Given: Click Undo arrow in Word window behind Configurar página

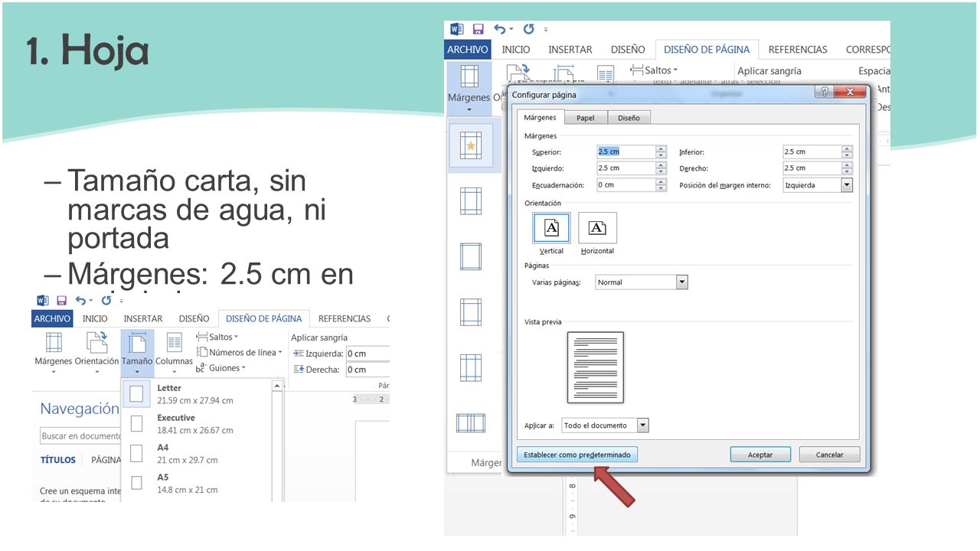Looking at the screenshot, I should [x=499, y=29].
